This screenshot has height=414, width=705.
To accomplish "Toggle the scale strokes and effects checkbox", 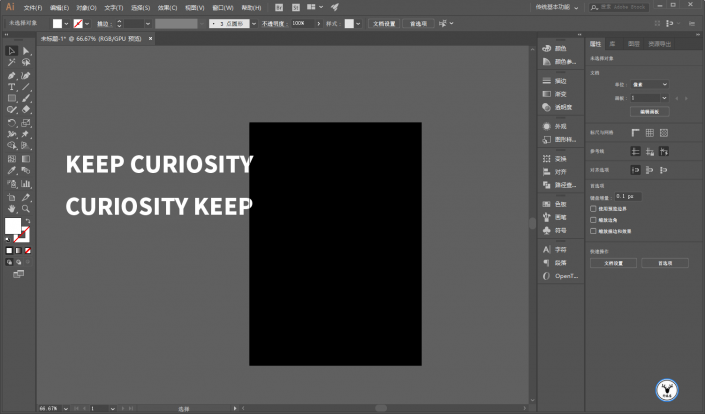I will (x=593, y=231).
